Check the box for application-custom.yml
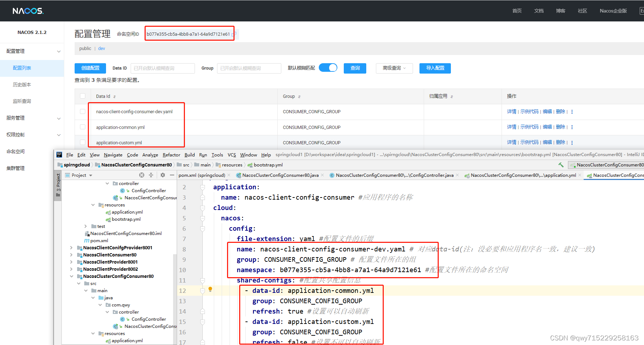The image size is (644, 345). 83,142
